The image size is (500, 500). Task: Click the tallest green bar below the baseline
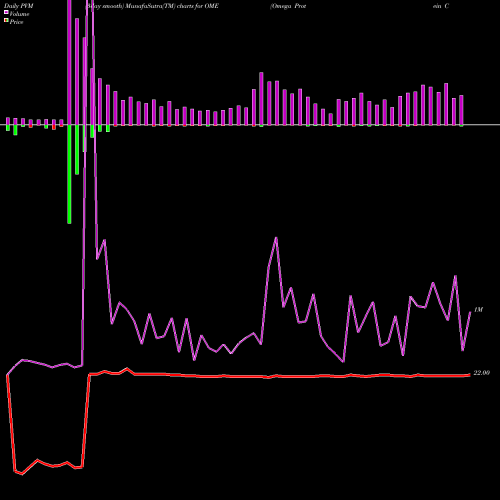(x=69, y=174)
